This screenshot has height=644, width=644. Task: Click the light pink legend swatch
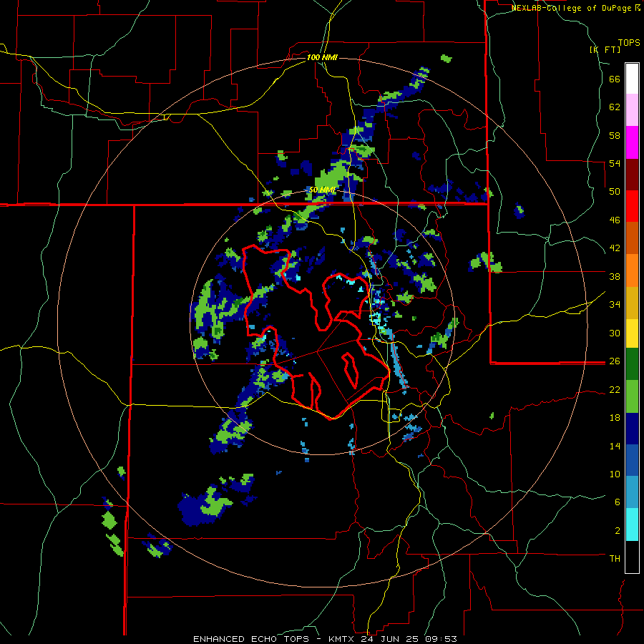[632, 109]
